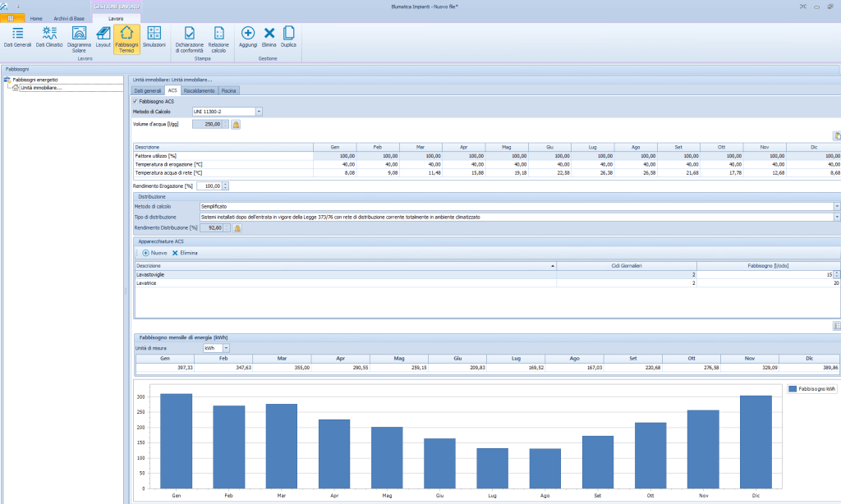Open the Tipo di distribuzione dropdown
The width and height of the screenshot is (841, 504).
tap(835, 218)
